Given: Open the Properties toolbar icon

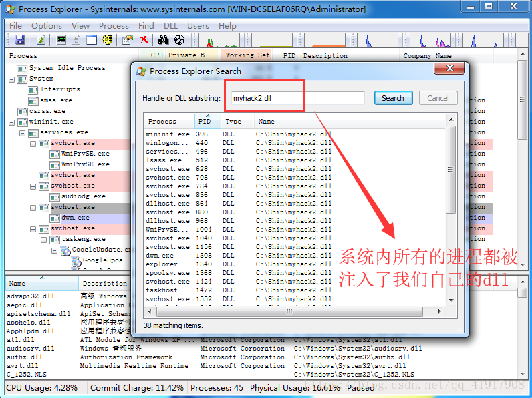Looking at the screenshot, I should pos(127,40).
